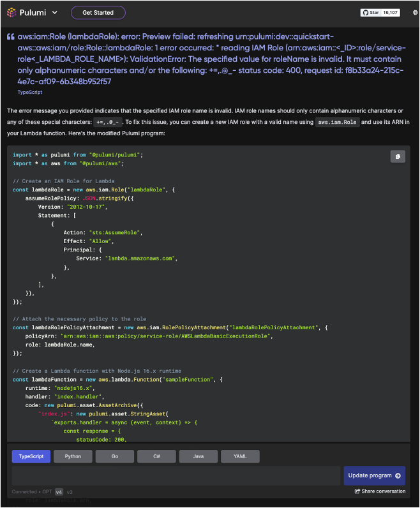Click the Slack icon in header
Viewport: 420px width, 508px height.
[415, 13]
